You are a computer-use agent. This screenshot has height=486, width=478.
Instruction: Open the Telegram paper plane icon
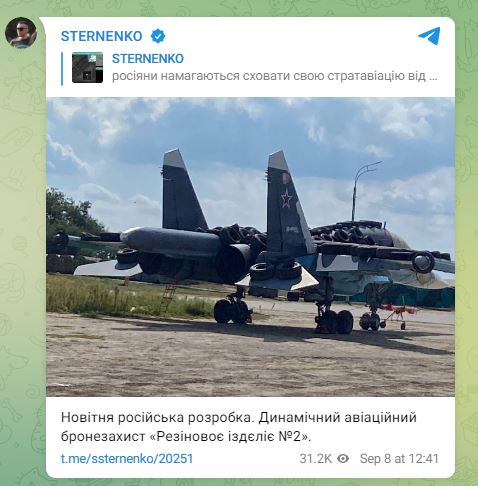click(429, 36)
